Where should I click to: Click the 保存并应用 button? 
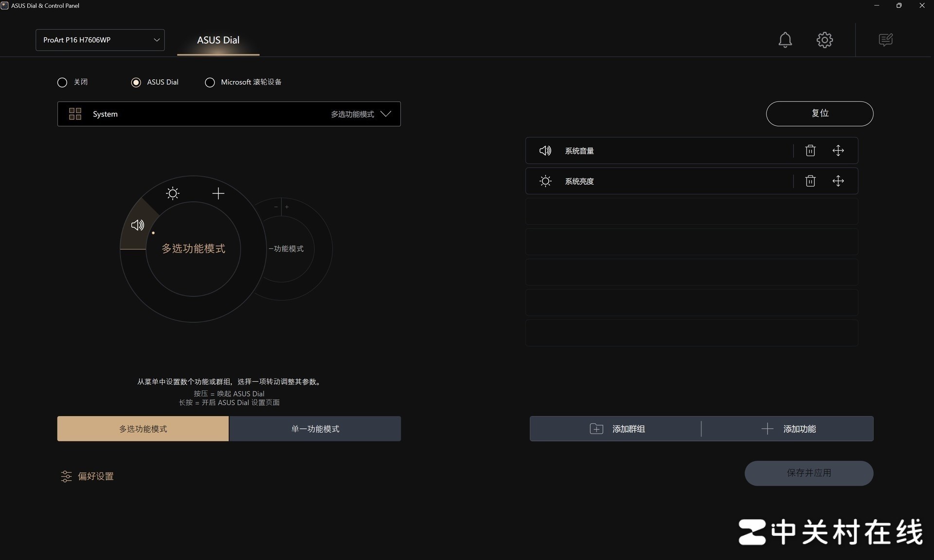[x=809, y=473]
